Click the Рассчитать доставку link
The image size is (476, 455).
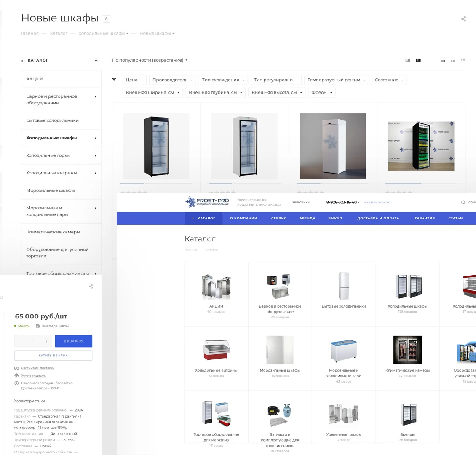37,368
